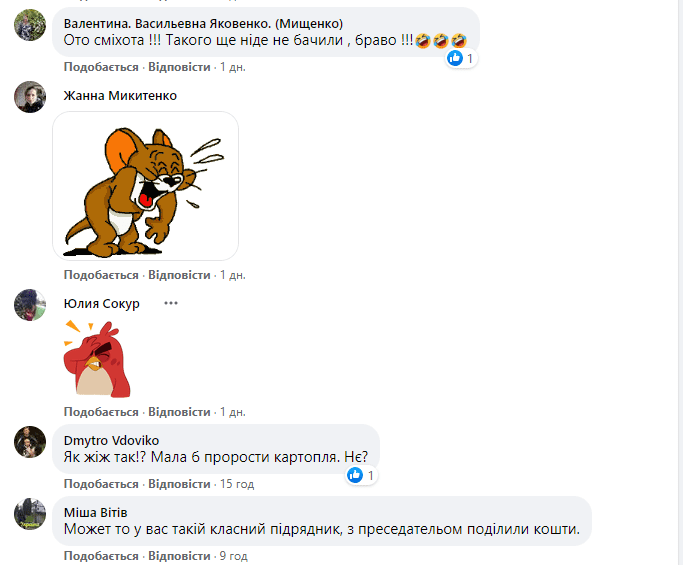683x565 pixels.
Task: Open Валентина Яковенко's profile avatar
Action: 30,25
